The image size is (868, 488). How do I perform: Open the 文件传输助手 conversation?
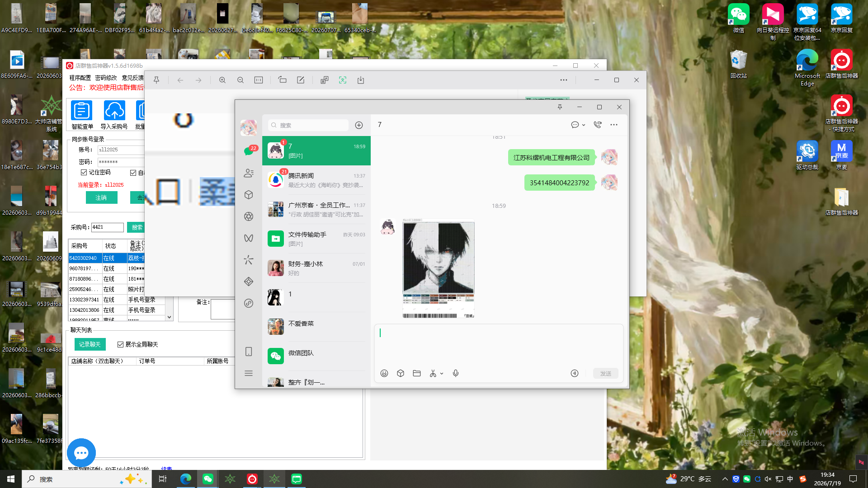coord(316,239)
